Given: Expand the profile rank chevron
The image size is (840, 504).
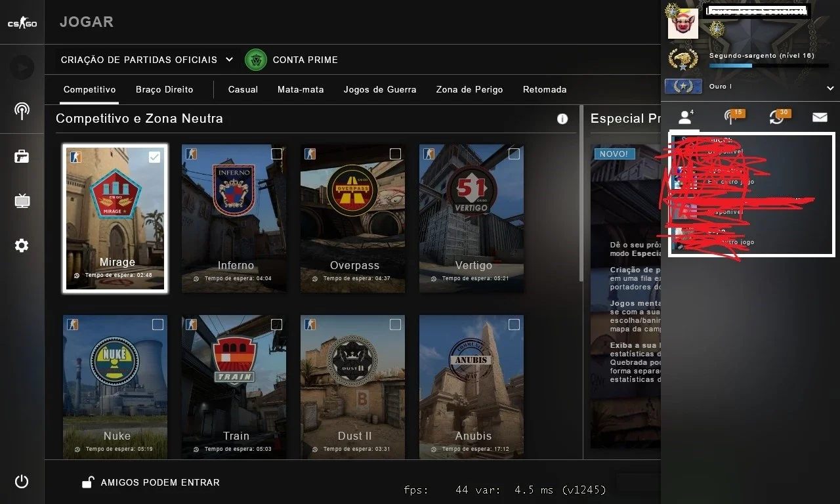Looking at the screenshot, I should click(x=830, y=88).
